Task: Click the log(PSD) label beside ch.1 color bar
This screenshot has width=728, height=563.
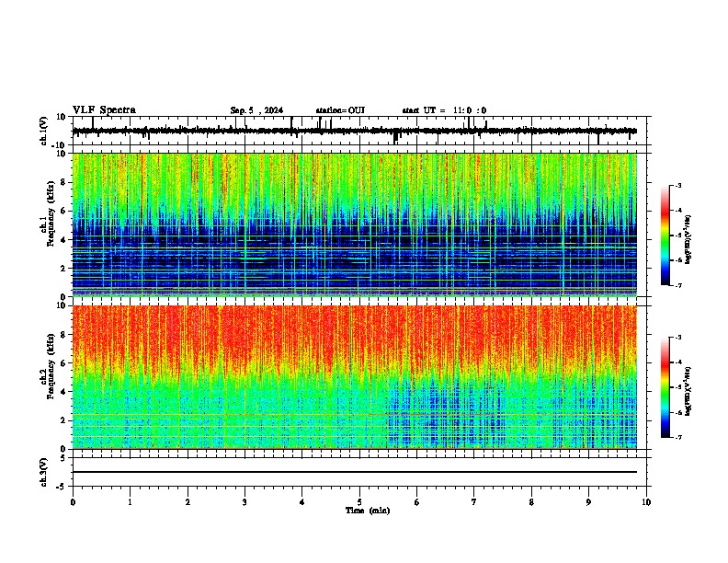Action: click(x=688, y=239)
